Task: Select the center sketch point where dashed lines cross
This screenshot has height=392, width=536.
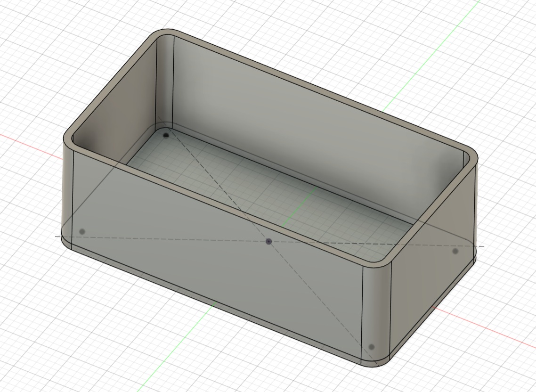Action: point(269,241)
